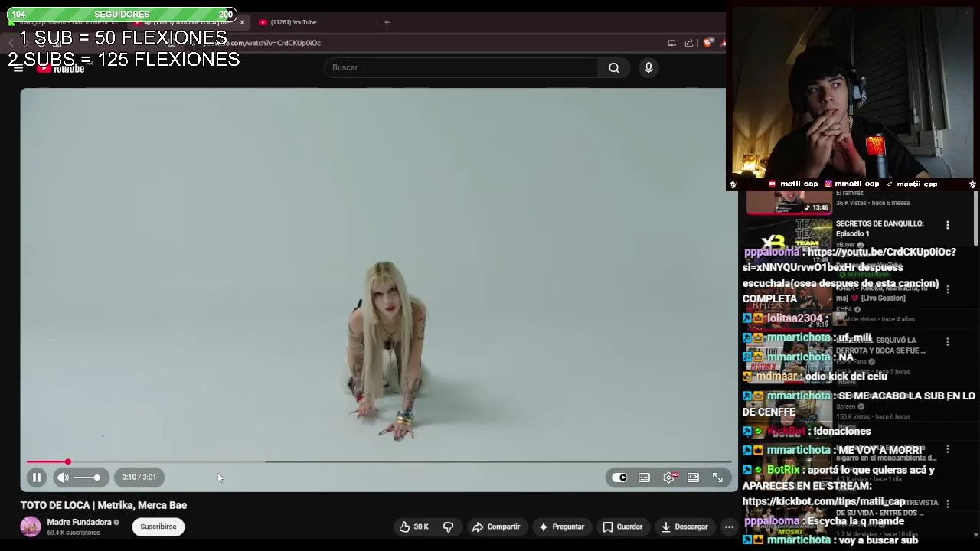Open three-dot menu beside Live Session video
Viewport: 980px width, 551px height.
coord(948,289)
